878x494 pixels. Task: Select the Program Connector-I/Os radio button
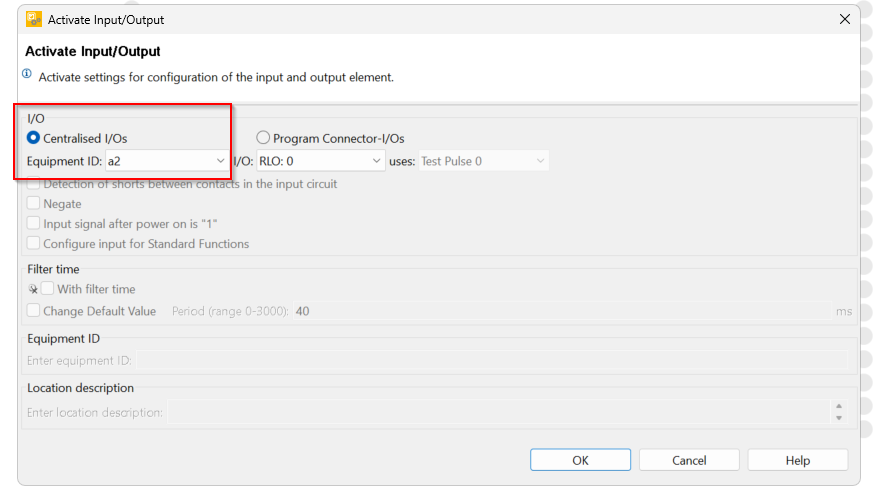[263, 137]
